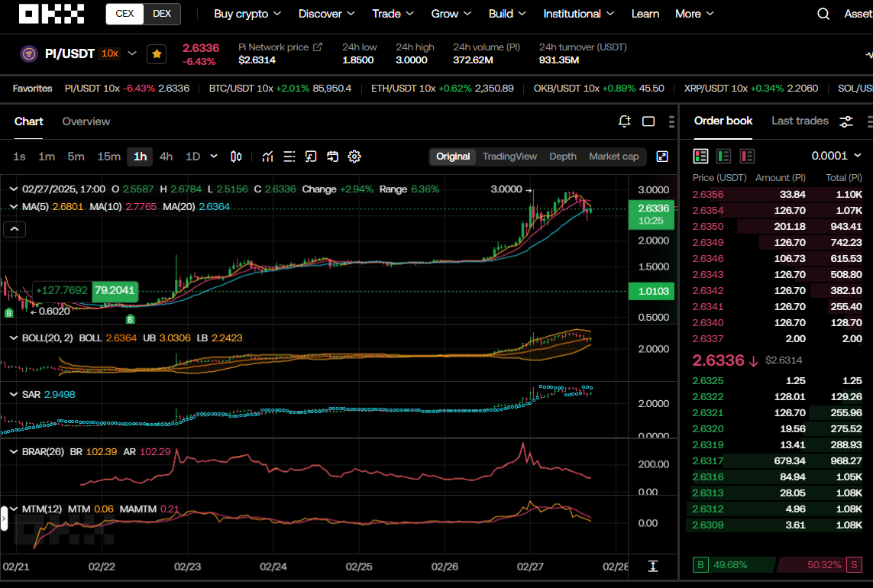Click XRP/USDT 10x in favorites ticker
Screen dimensions: 873x588
(751, 89)
